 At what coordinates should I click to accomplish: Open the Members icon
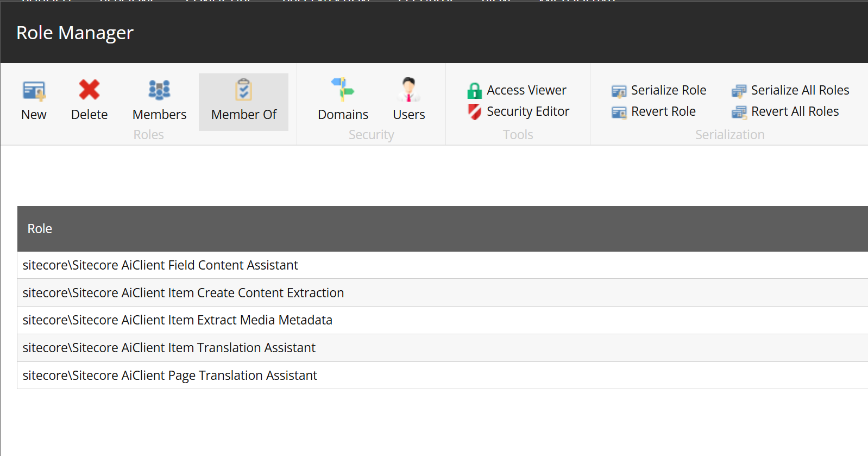[159, 90]
